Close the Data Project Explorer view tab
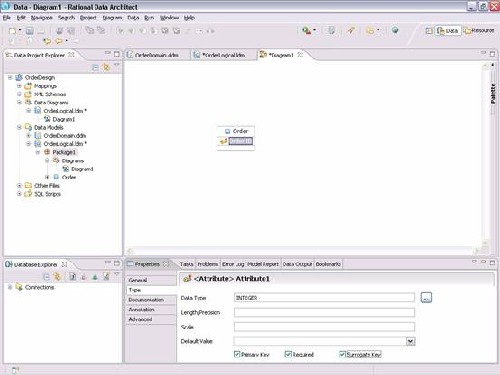This screenshot has height=375, width=500. [x=71, y=54]
